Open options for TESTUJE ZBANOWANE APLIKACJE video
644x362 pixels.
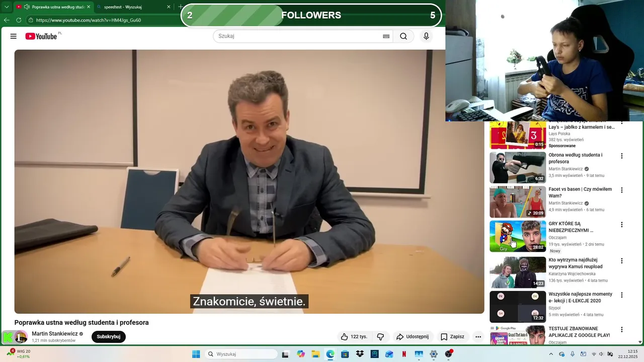(621, 330)
